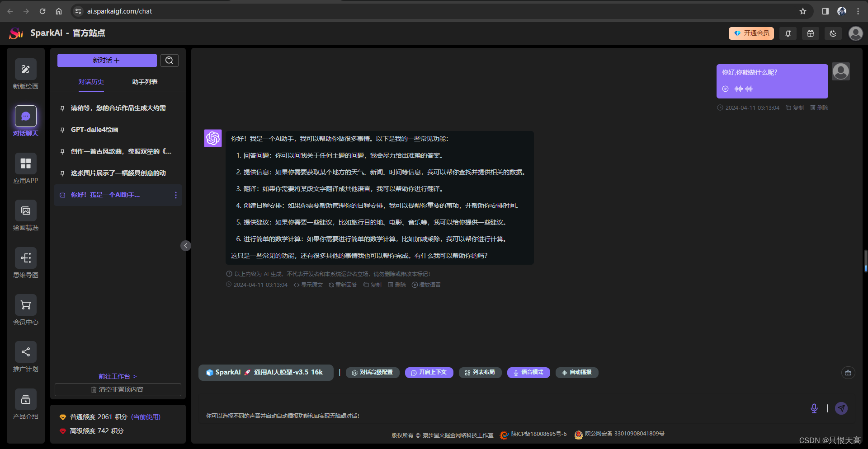Click the search conversations icon
The width and height of the screenshot is (868, 449).
click(170, 61)
